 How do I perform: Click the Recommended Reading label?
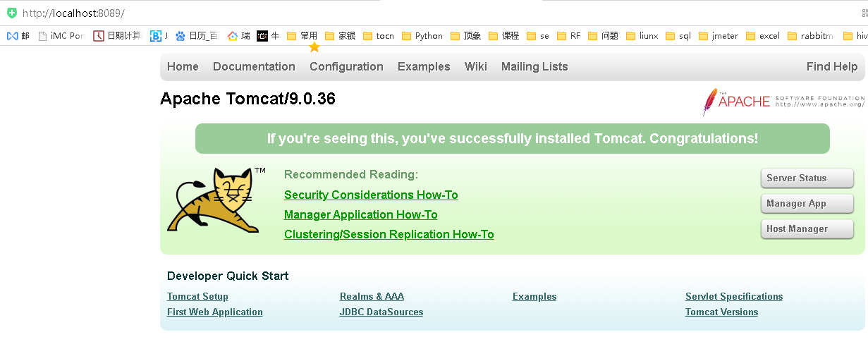351,175
